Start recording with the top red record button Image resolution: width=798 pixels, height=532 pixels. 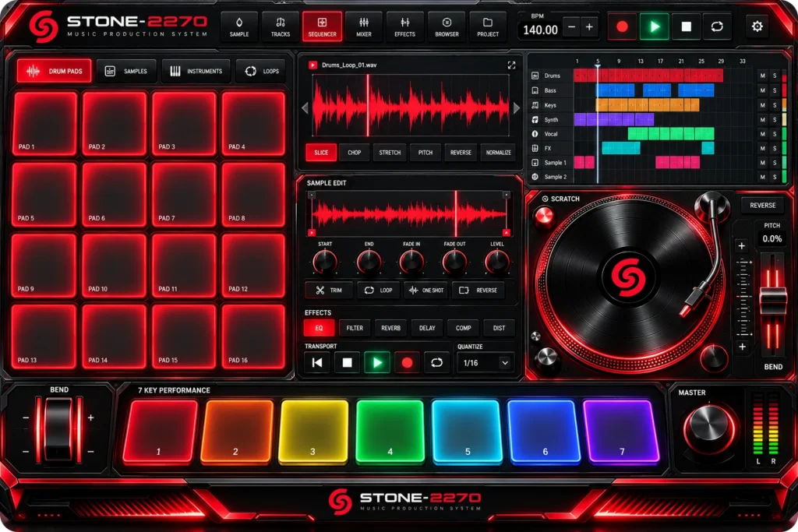tap(622, 26)
